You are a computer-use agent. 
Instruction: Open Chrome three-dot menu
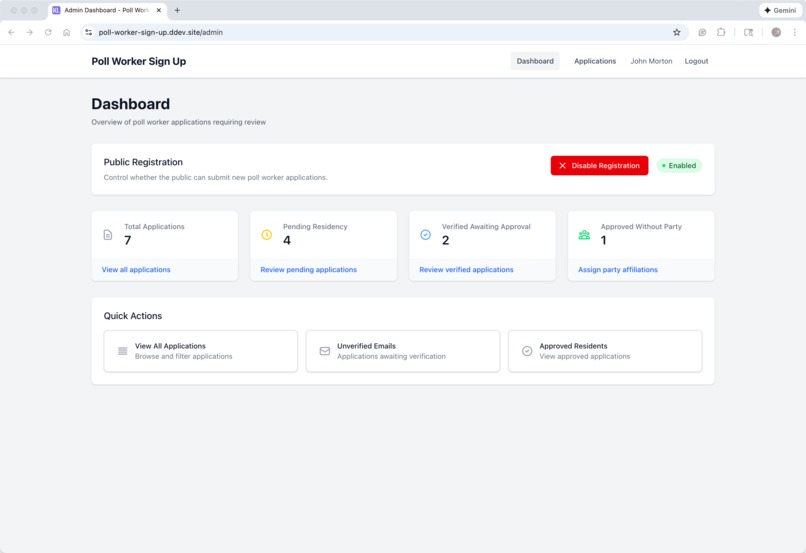point(795,32)
